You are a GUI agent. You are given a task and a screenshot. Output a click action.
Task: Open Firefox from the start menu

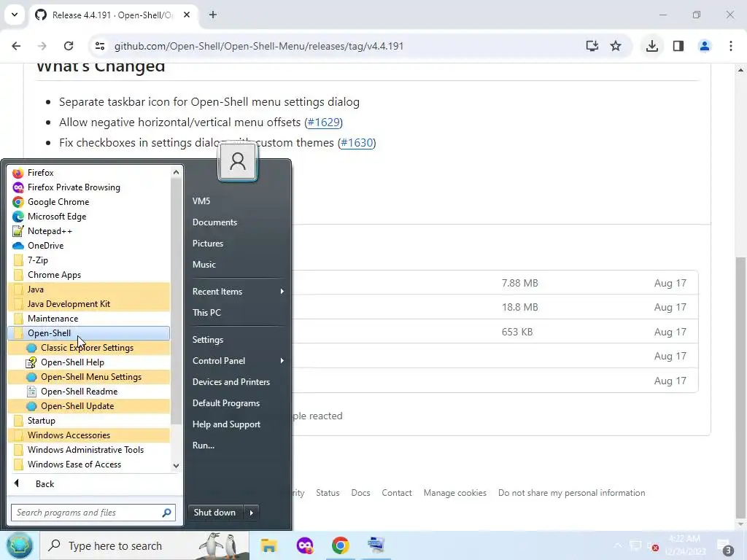[88, 173]
